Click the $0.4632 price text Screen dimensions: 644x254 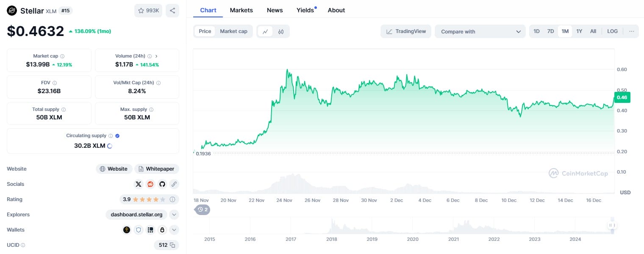35,31
